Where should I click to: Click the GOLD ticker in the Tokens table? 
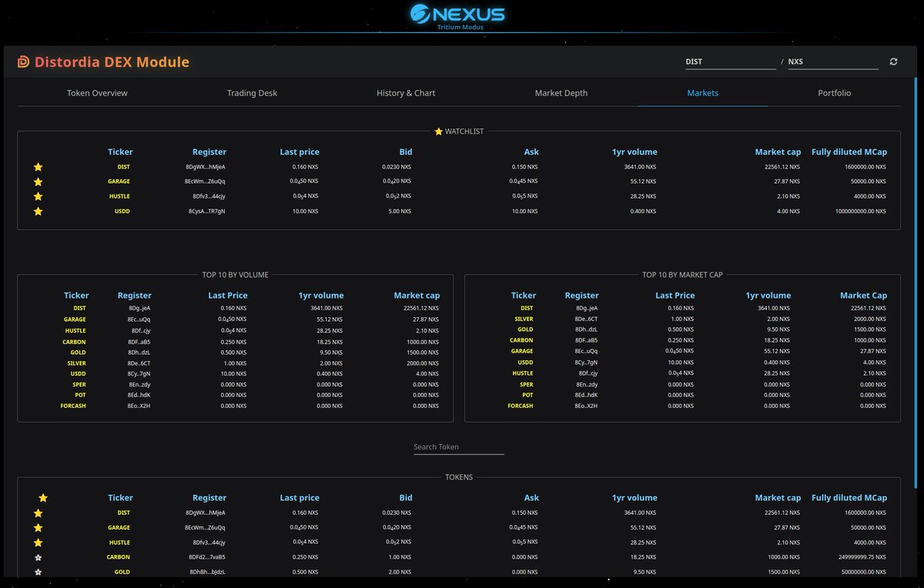[122, 572]
